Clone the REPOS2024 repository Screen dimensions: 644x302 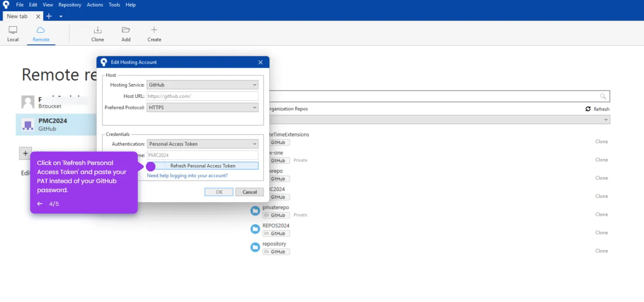[601, 233]
